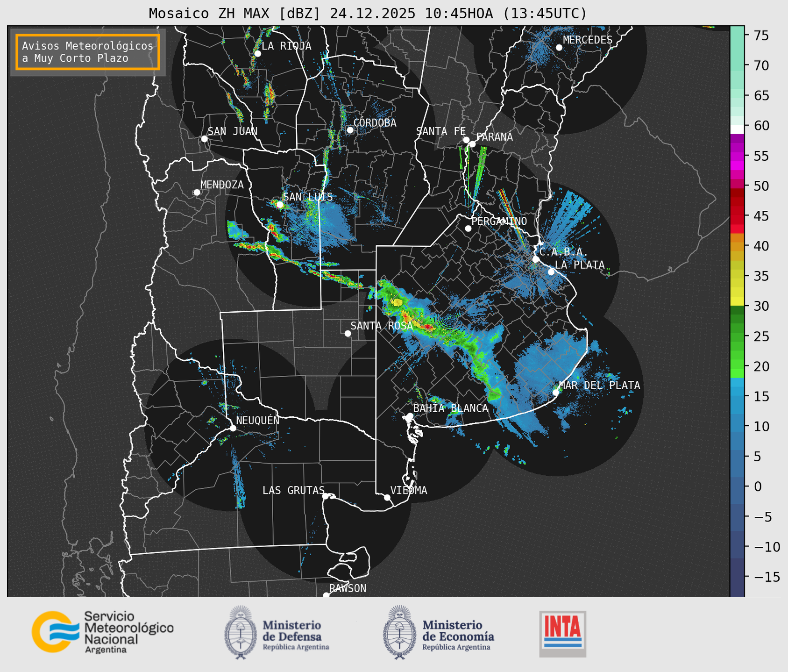The image size is (788, 672).
Task: Select the yellow 30 dBZ band on the colorbar
Action: click(737, 301)
